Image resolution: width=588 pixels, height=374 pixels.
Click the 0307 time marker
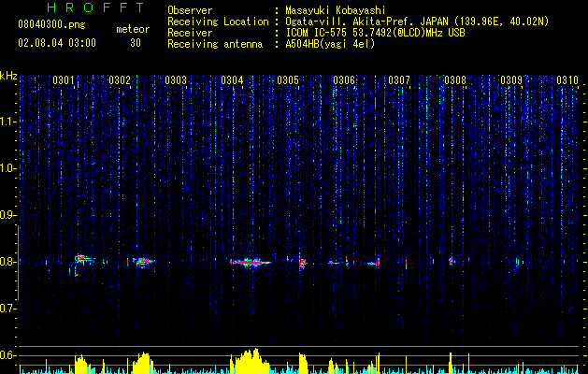coord(399,80)
